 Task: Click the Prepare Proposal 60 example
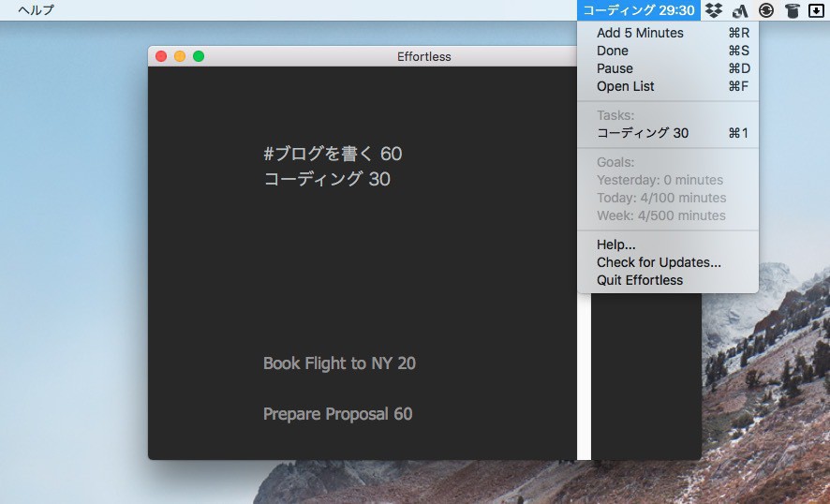pos(338,414)
